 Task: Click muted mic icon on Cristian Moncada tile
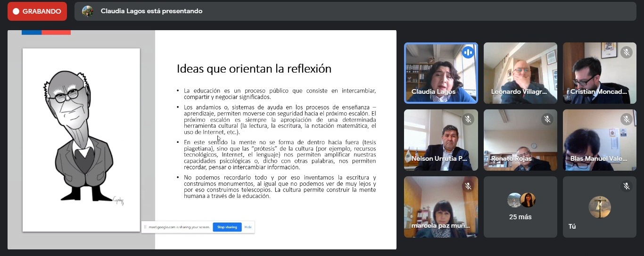click(x=626, y=52)
